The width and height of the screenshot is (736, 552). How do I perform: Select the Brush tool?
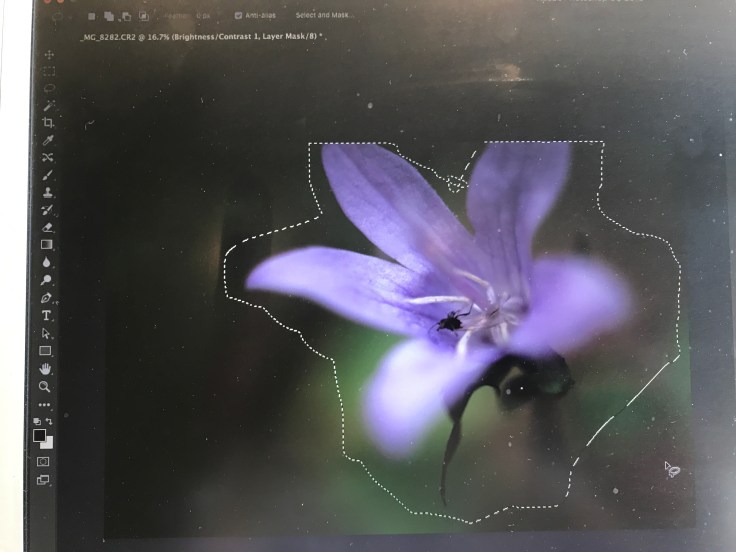[48, 175]
